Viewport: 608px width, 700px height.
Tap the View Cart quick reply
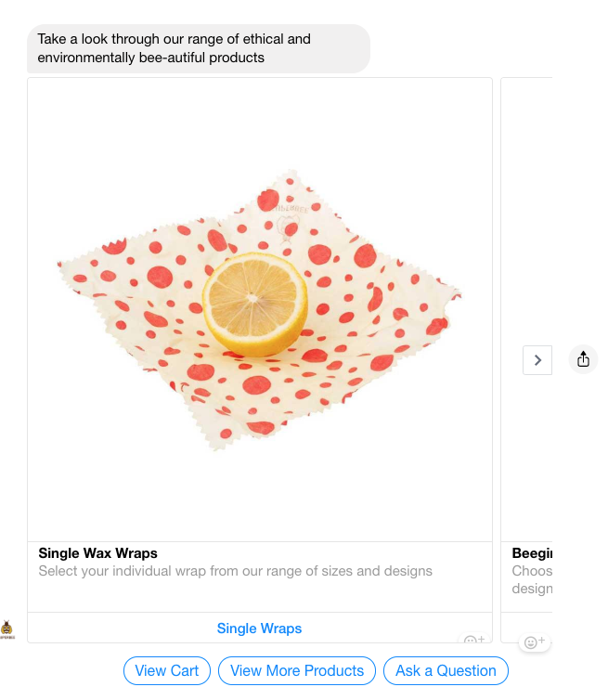coord(167,670)
